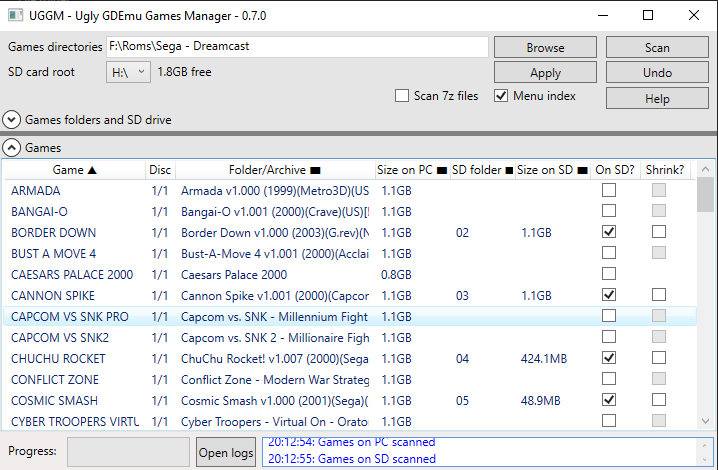
Task: Check On SD for CAPCOM VS SNK2
Action: pyautogui.click(x=609, y=337)
